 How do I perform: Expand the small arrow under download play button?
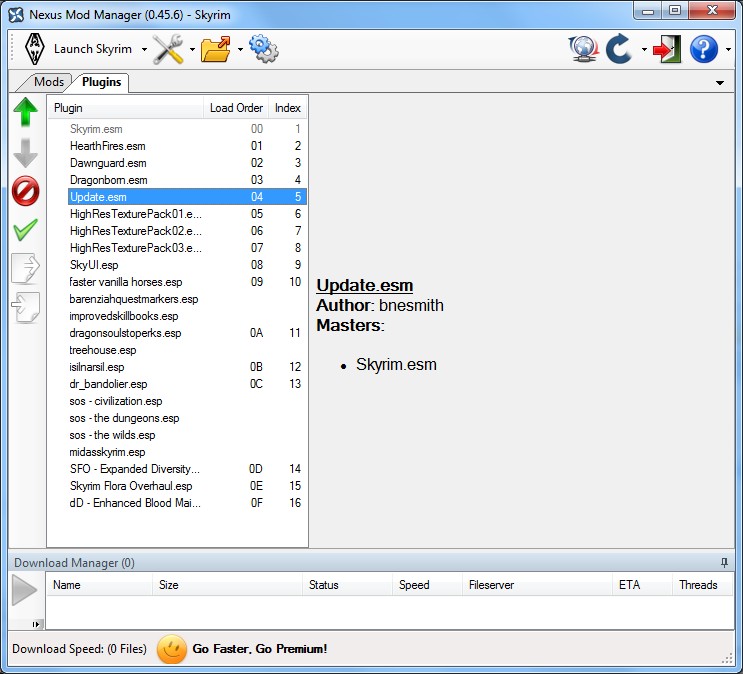(x=36, y=624)
